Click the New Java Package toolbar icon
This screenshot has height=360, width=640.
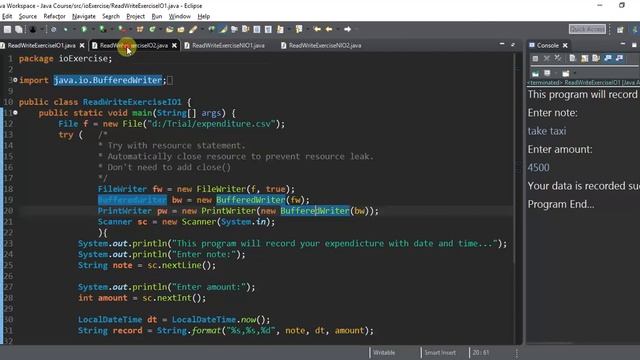tap(140, 29)
